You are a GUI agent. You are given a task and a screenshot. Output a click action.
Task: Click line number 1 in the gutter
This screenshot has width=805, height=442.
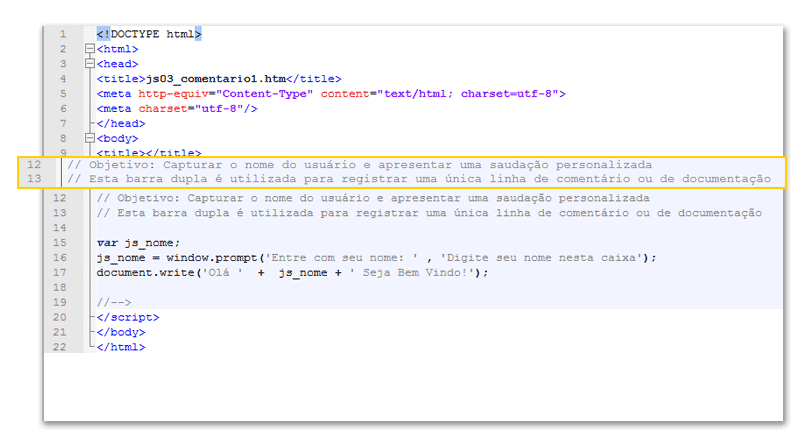tap(63, 34)
